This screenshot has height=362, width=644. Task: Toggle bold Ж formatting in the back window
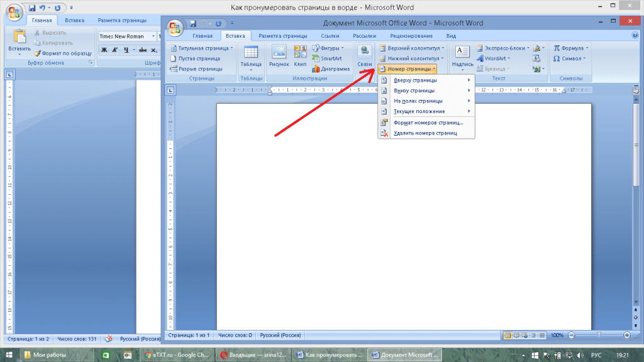(104, 50)
